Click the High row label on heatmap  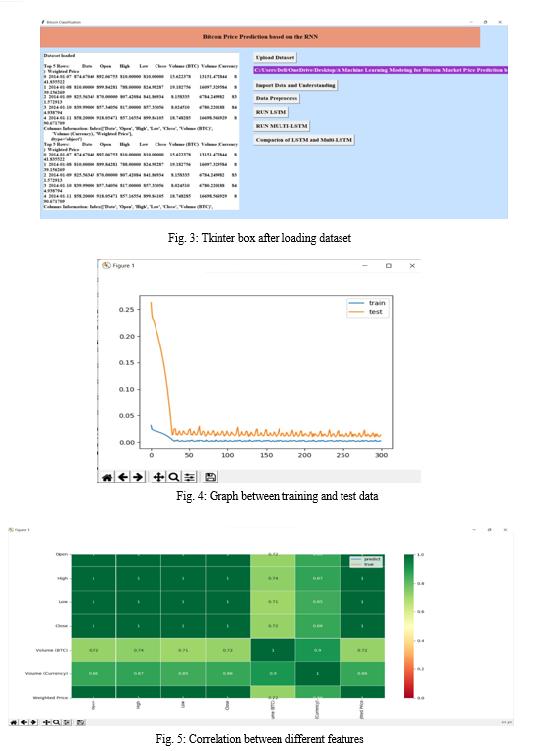(63, 578)
